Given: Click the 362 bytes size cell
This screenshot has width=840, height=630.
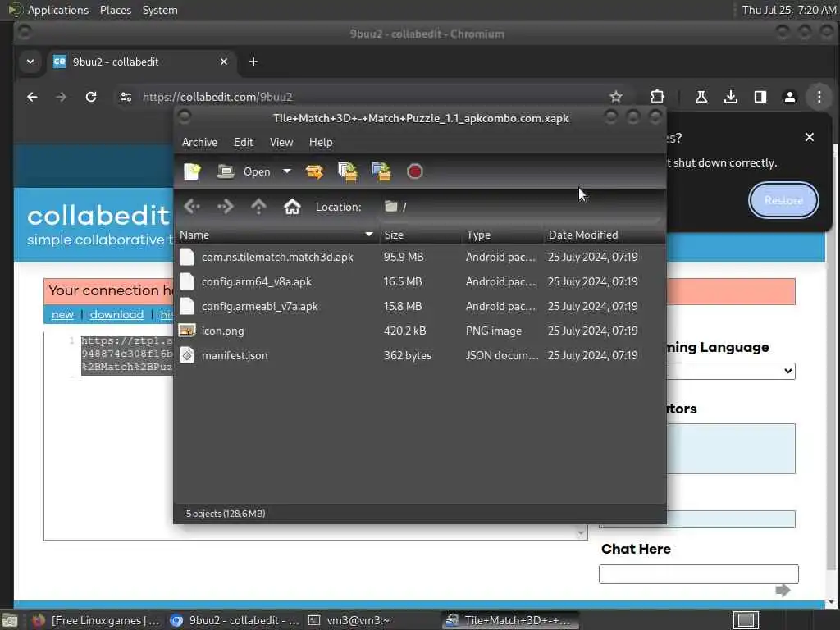Looking at the screenshot, I should [x=407, y=356].
